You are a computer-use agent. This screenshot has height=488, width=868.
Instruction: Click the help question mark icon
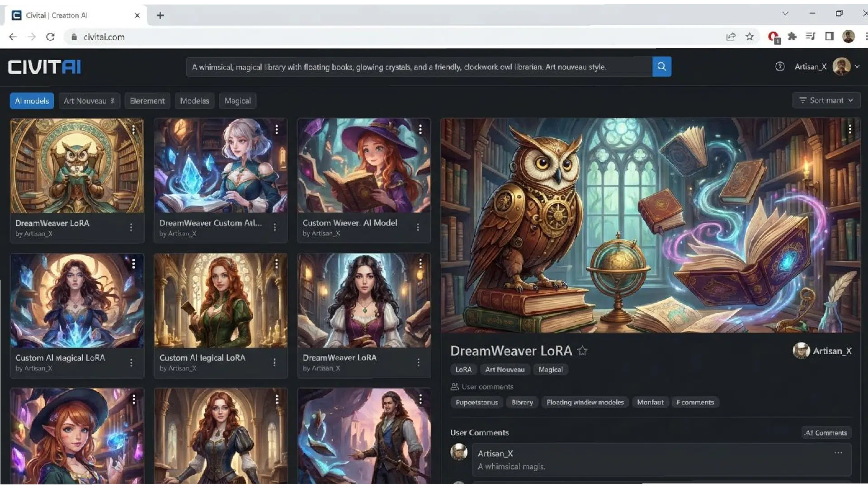pos(780,67)
